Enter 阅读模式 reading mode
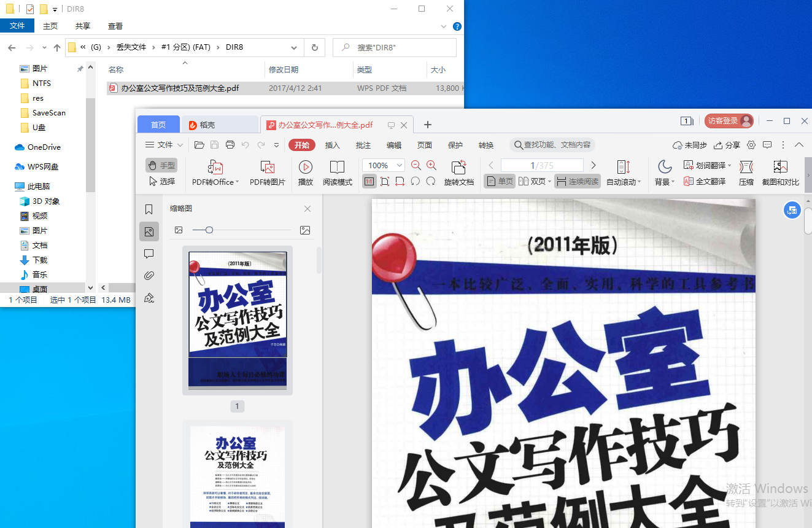 337,173
